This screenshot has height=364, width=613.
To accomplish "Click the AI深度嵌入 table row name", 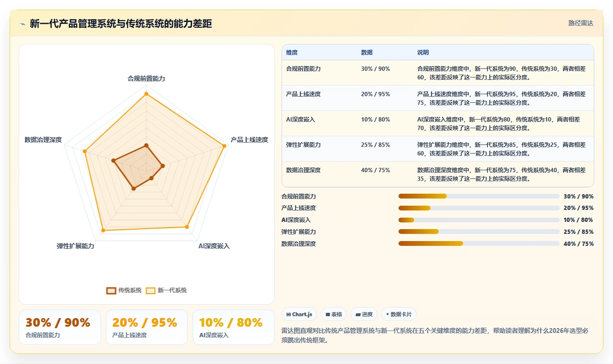I will click(300, 120).
